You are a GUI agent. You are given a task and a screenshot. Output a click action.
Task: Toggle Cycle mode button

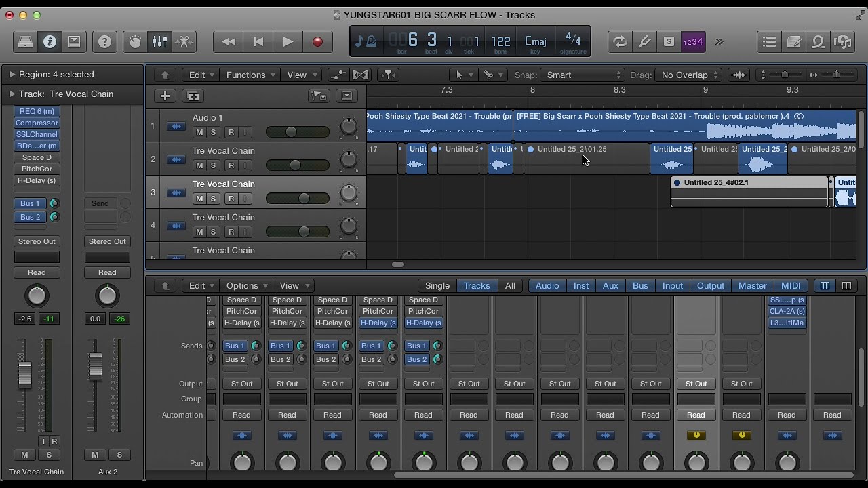[x=620, y=42]
